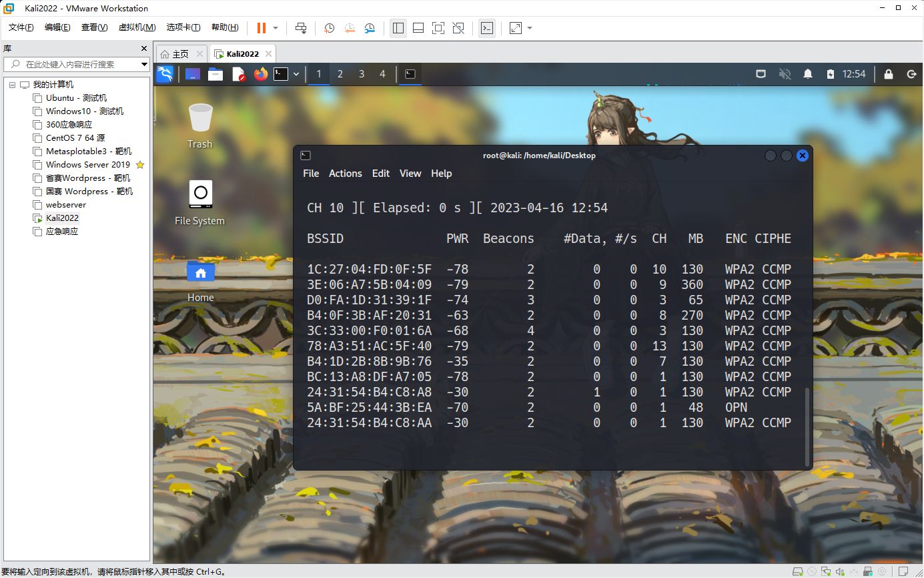Toggle Unity mode in VMware toolbar
The image size is (924, 578).
tap(458, 28)
